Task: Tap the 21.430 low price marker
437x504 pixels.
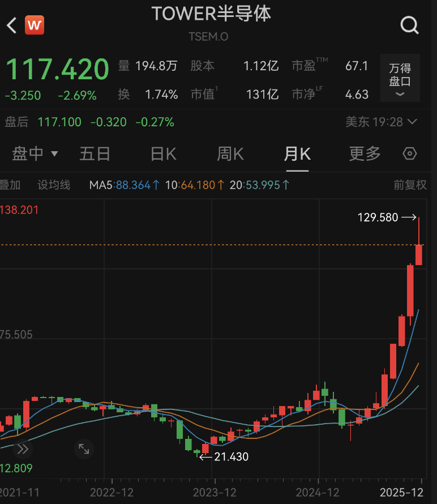Action: [231, 456]
